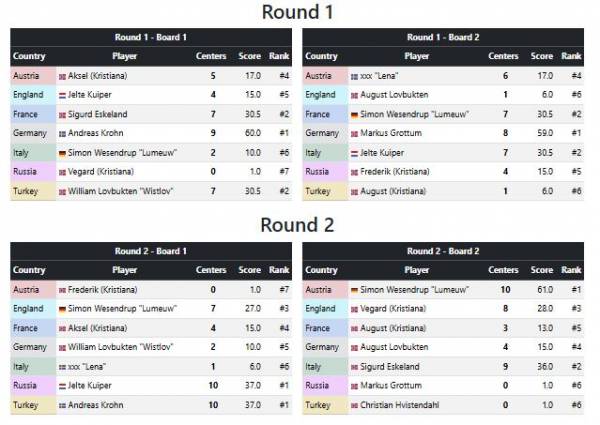The height and width of the screenshot is (425, 600).
Task: Click the Centers column header in Round 1 Board 1
Action: pos(211,56)
